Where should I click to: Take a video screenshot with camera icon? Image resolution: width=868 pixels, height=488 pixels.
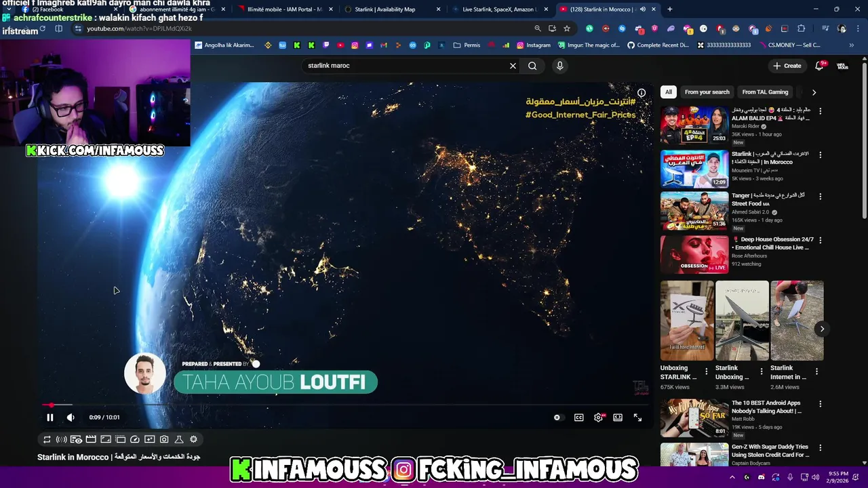coord(164,439)
